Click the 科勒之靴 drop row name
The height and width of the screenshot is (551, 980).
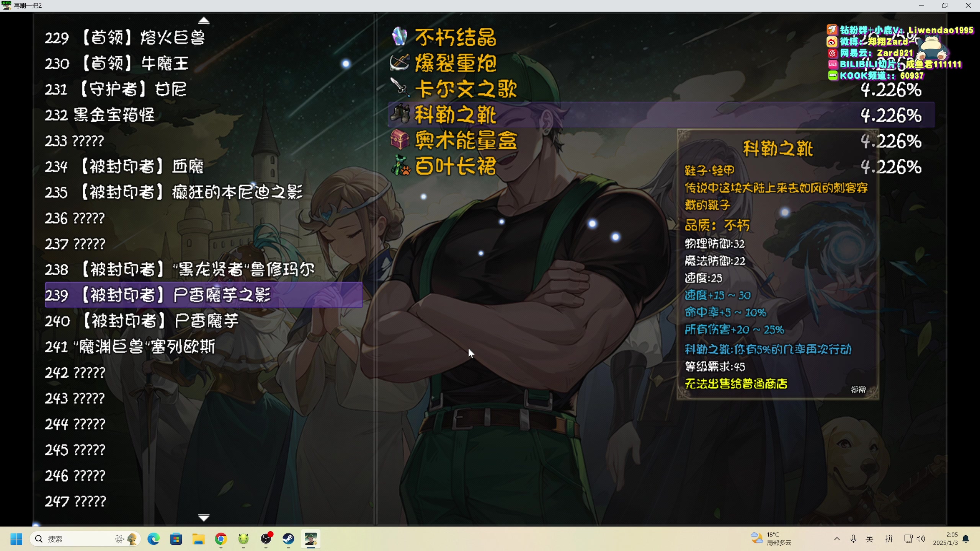456,114
